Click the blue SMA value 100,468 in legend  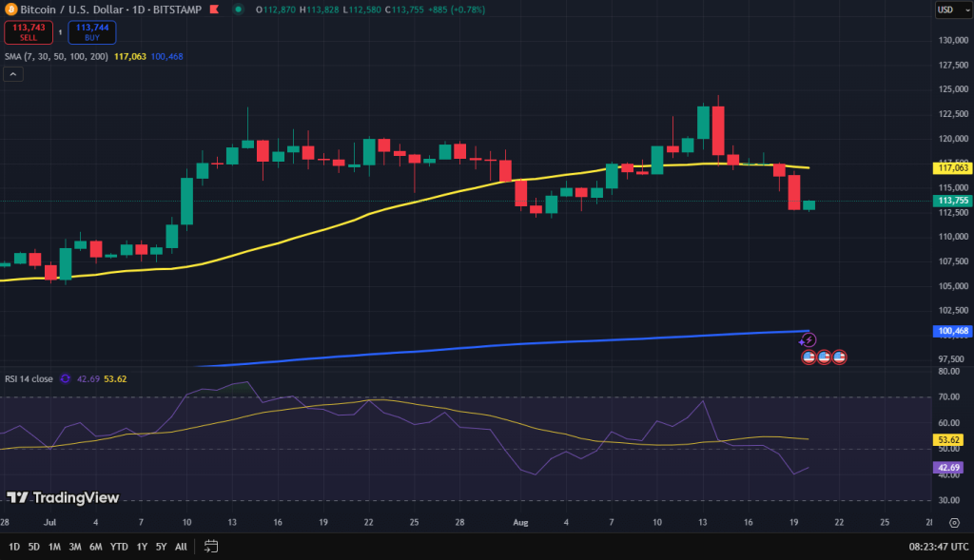[x=166, y=56]
